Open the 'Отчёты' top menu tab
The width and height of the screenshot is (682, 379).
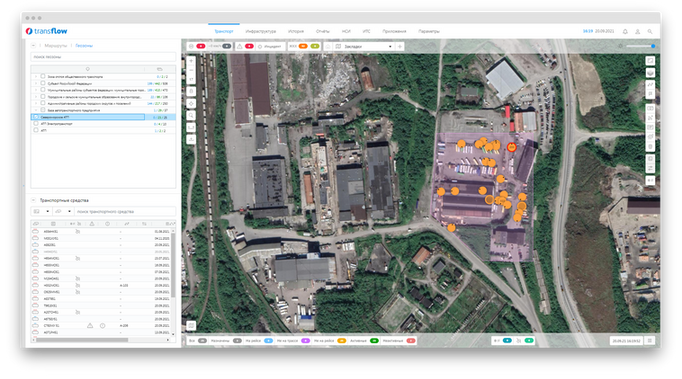323,31
